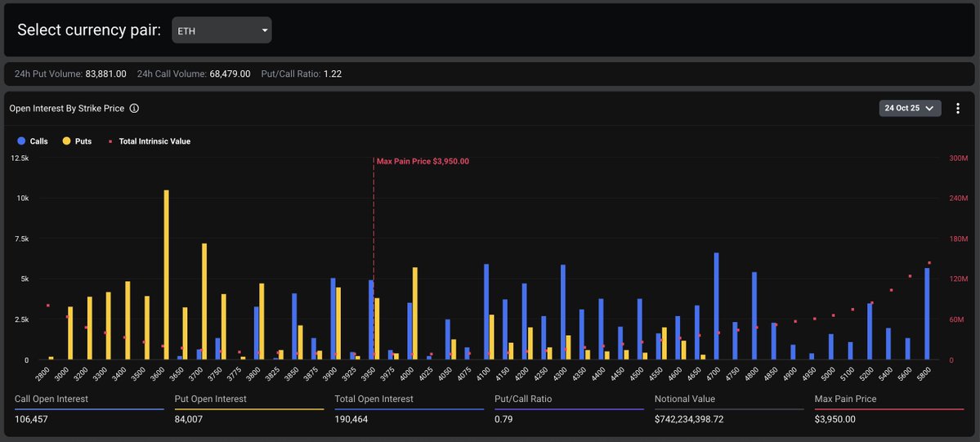Viewport: 980px width, 442px height.
Task: Click the 24h Put Volume statistic
Action: tap(70, 74)
